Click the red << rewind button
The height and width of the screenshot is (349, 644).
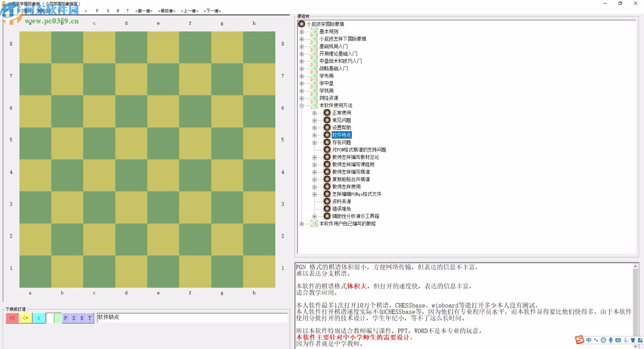[x=12, y=318]
